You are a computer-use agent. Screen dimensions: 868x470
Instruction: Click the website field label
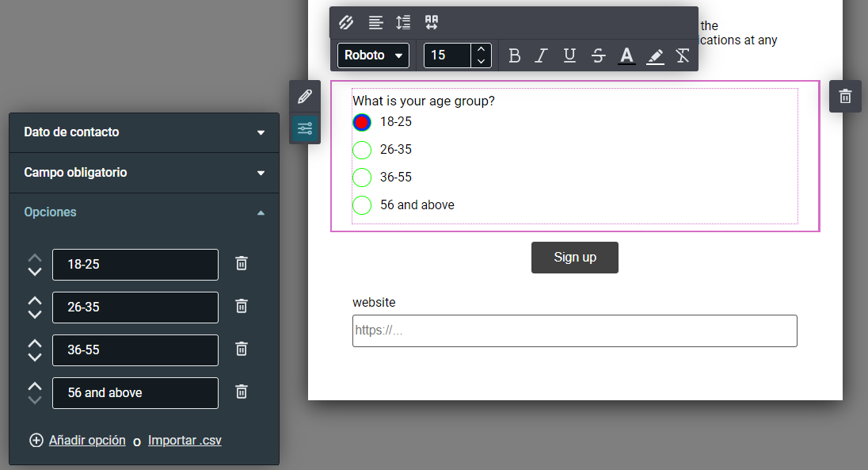tap(375, 303)
